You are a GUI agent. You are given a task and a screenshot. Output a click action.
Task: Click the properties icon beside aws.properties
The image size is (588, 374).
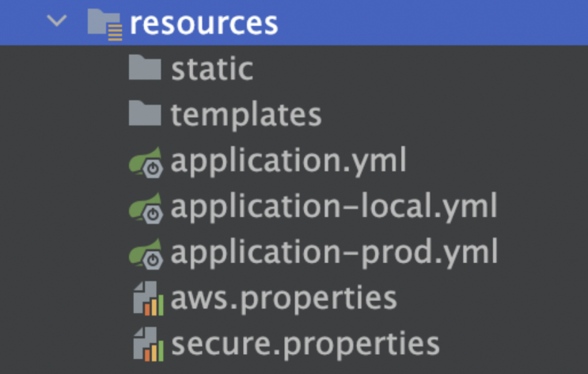click(148, 299)
